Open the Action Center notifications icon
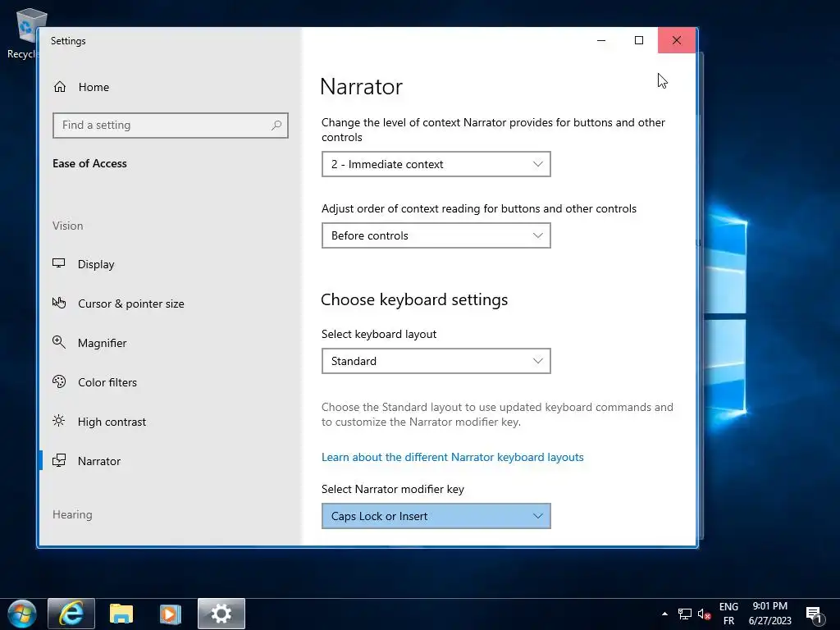This screenshot has width=840, height=630. [x=815, y=615]
